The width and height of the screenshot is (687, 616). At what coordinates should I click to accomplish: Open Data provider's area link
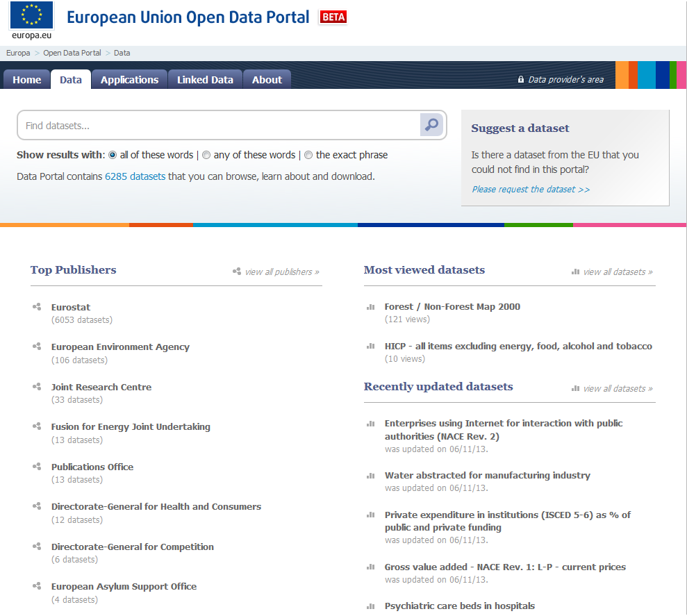tap(565, 79)
